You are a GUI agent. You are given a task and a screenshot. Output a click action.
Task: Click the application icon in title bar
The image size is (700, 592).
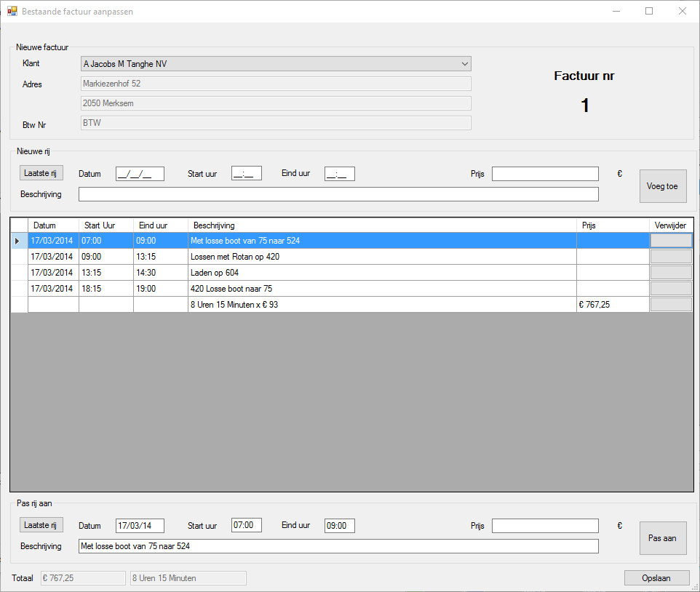(12, 12)
